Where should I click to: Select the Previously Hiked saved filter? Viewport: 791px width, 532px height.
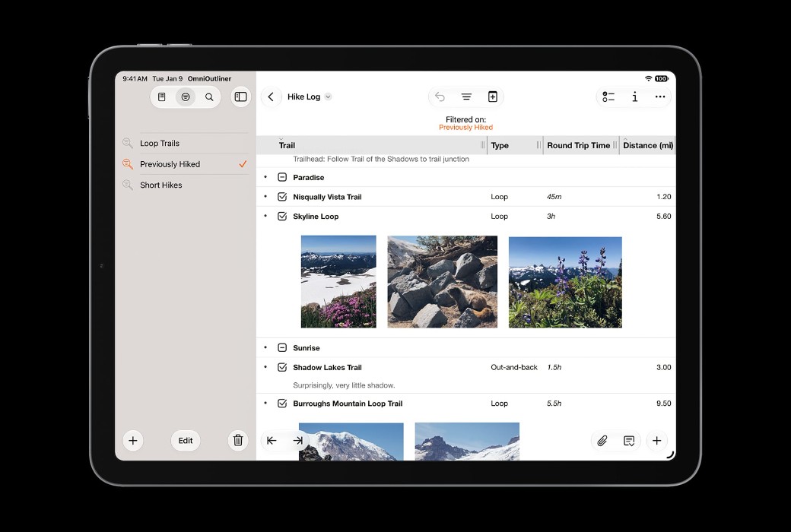pos(185,164)
